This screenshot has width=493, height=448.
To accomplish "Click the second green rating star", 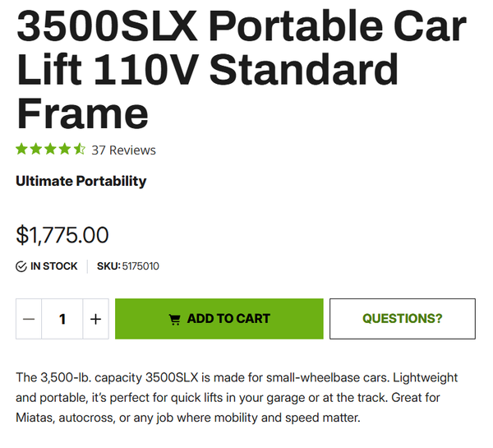I will coord(36,150).
